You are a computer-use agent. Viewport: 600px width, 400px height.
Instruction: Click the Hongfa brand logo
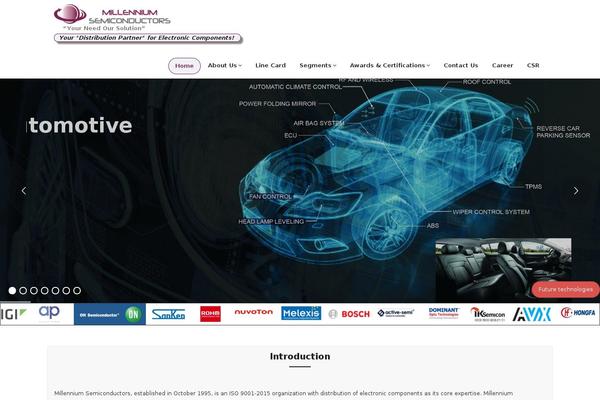[578, 313]
